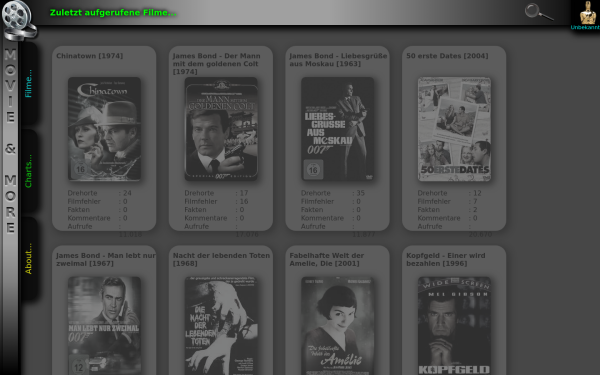Open the Kopfgeld movie poster
600x375 pixels.
pyautogui.click(x=454, y=326)
